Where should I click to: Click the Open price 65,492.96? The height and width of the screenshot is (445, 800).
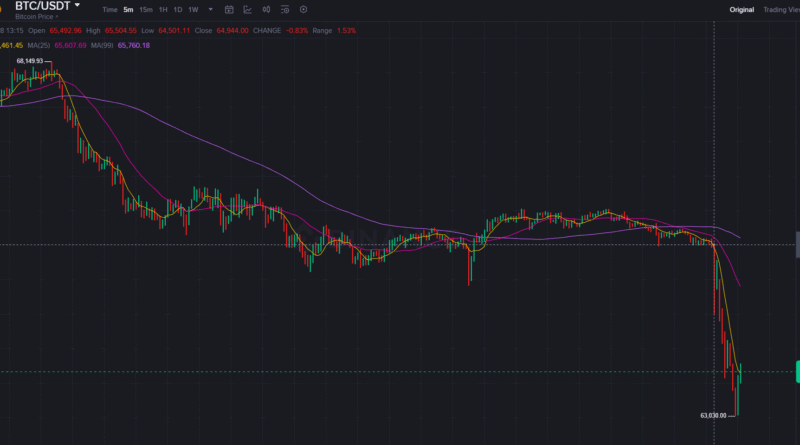coord(65,31)
